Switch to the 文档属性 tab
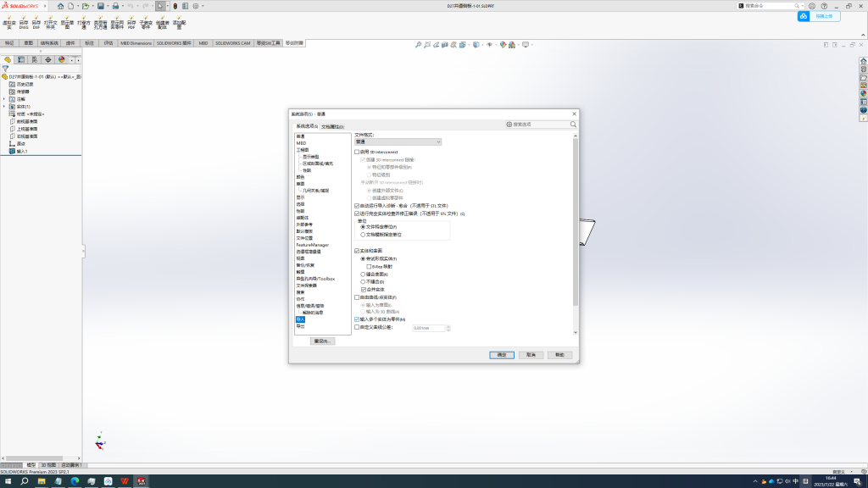This screenshot has height=488, width=868. click(332, 126)
